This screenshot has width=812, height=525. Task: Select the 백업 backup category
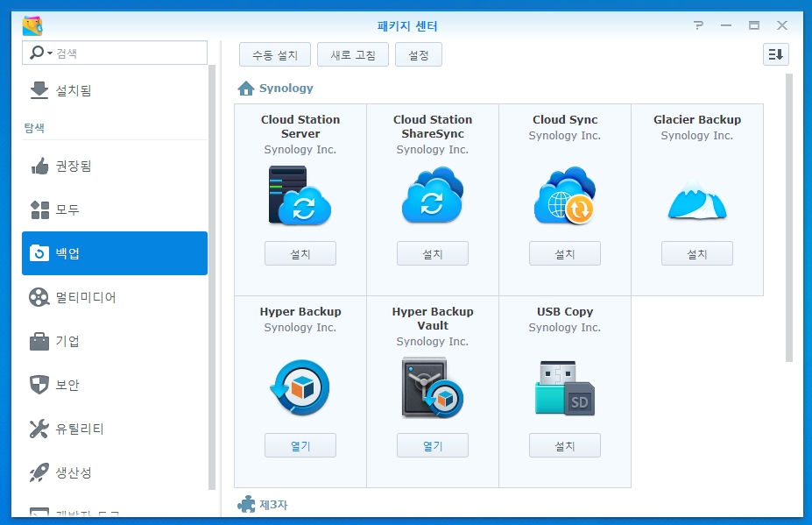click(115, 253)
